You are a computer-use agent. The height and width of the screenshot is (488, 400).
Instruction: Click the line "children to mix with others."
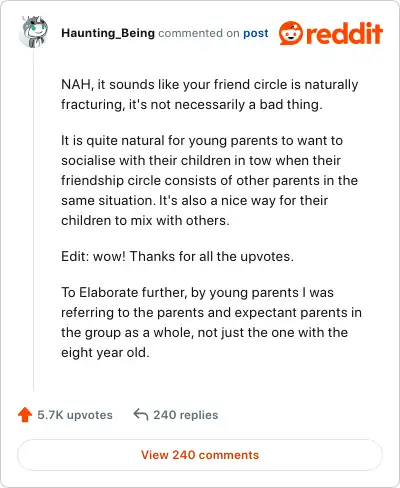coord(145,220)
